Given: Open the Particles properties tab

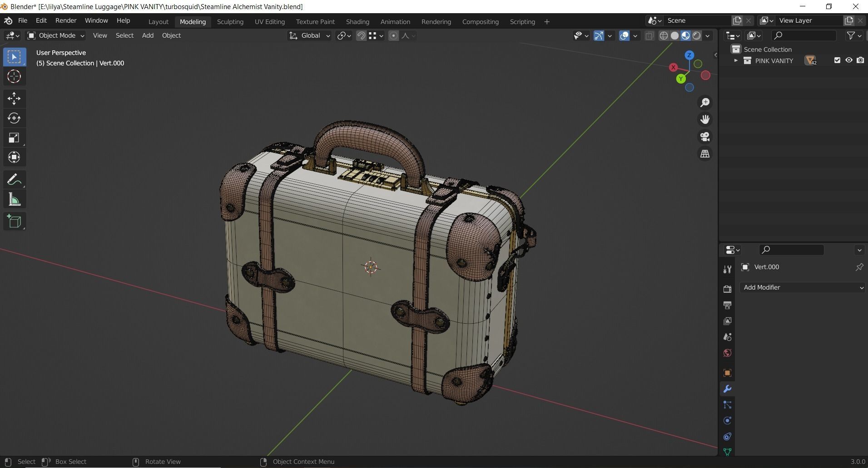Looking at the screenshot, I should (x=727, y=405).
